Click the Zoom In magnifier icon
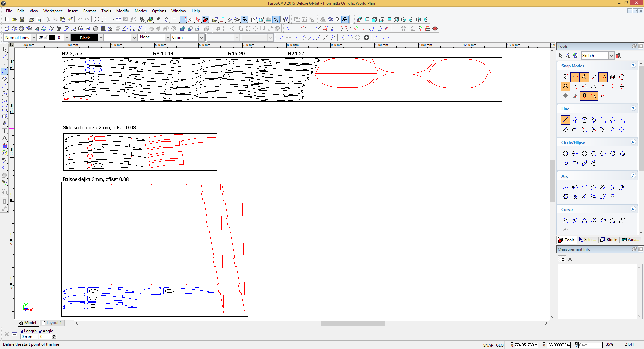 96,20
